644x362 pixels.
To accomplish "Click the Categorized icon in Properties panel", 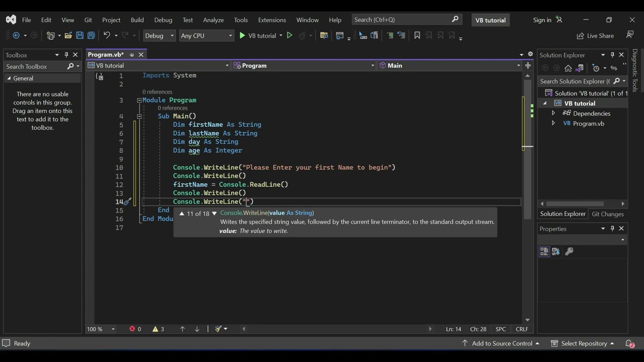I will [544, 251].
